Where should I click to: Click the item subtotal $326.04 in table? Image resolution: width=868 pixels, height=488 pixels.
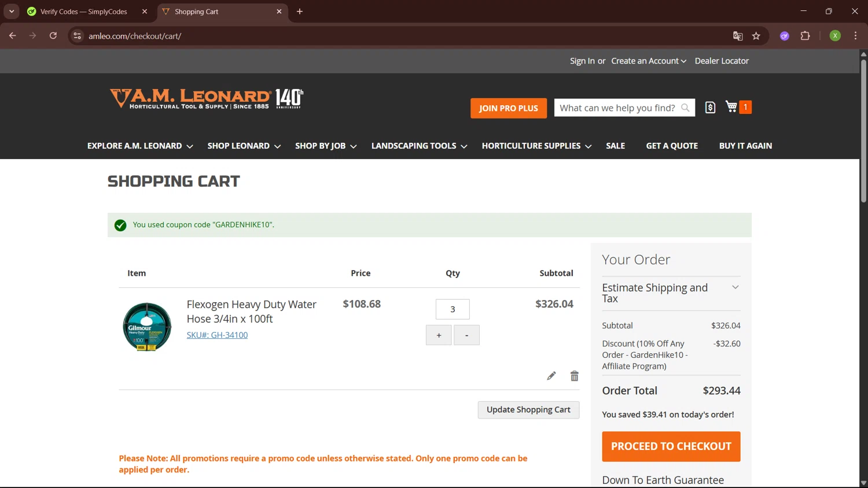[x=554, y=304]
